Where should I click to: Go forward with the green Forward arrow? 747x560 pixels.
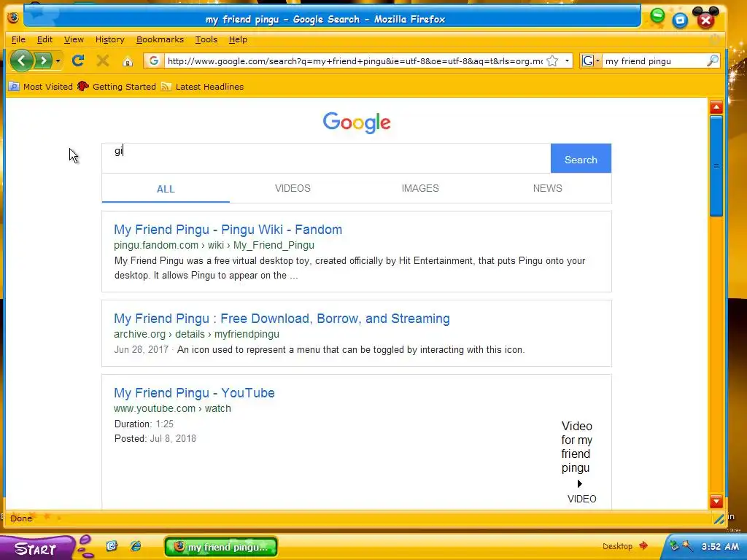click(43, 61)
